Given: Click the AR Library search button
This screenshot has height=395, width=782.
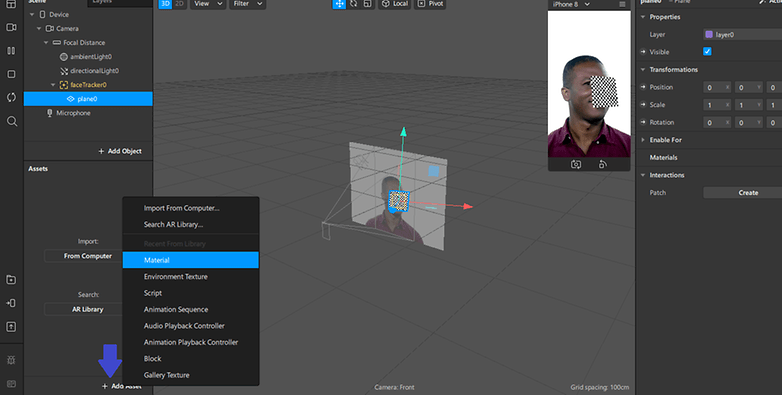Looking at the screenshot, I should coord(84,309).
